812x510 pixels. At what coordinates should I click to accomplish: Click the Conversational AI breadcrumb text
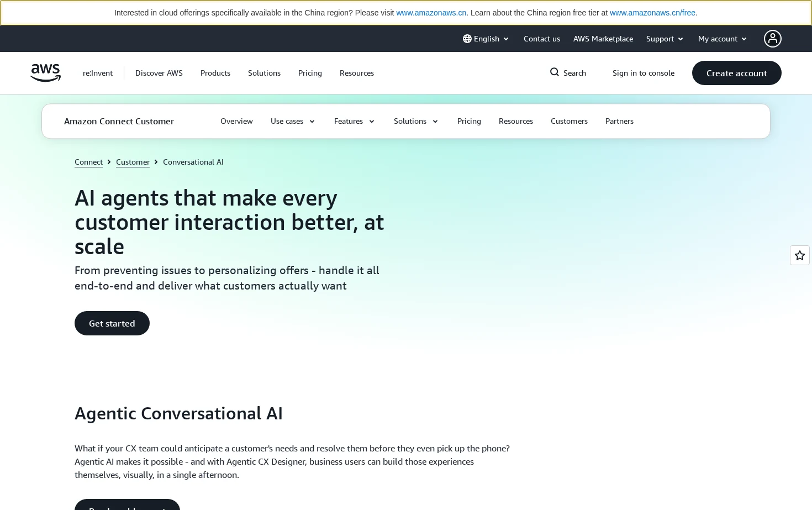pos(193,162)
